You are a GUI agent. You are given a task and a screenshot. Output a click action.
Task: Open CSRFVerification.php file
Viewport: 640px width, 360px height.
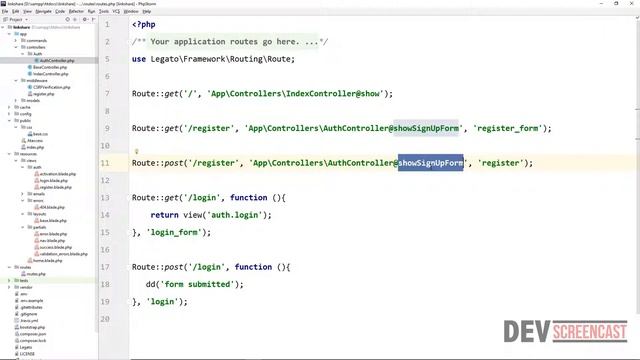pyautogui.click(x=49, y=87)
